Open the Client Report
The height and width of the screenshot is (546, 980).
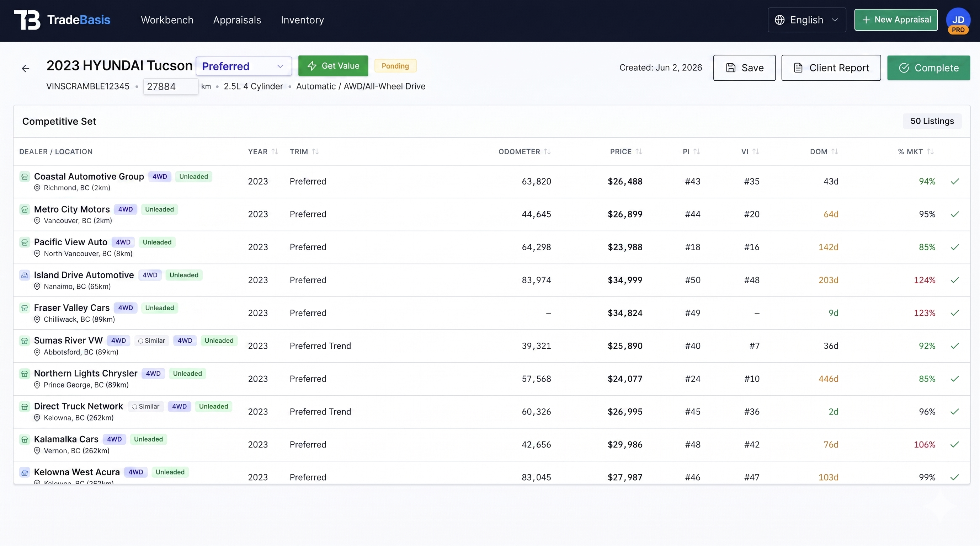[x=831, y=68]
